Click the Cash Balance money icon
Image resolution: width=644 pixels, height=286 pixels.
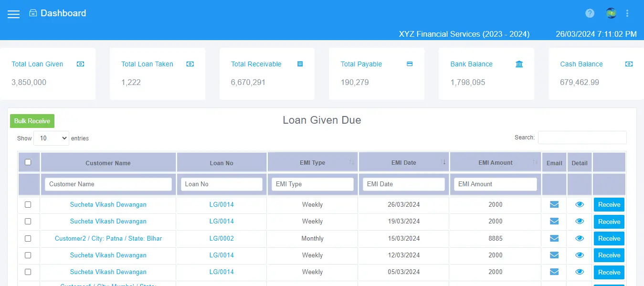point(629,64)
